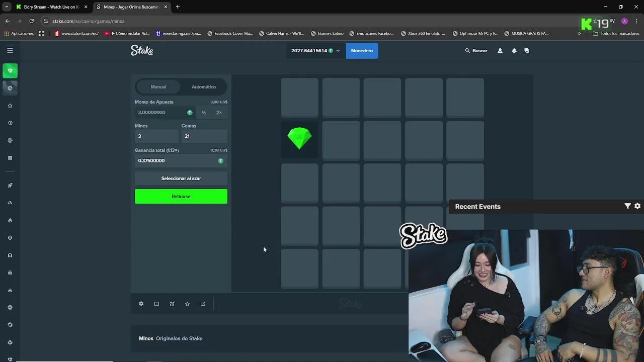Select the green Casino sidebar icon
Viewport: 644px width, 362px height.
(x=10, y=71)
